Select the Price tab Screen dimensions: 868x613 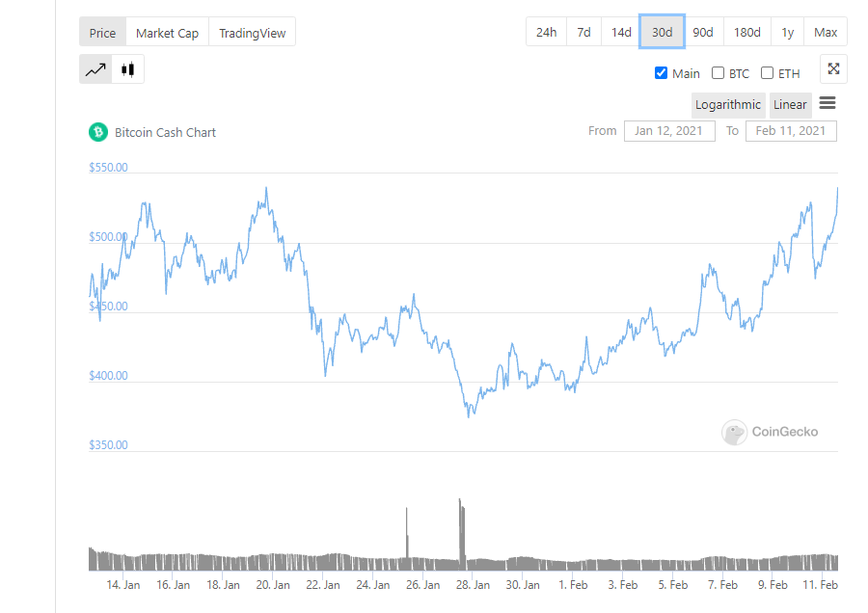coord(102,33)
